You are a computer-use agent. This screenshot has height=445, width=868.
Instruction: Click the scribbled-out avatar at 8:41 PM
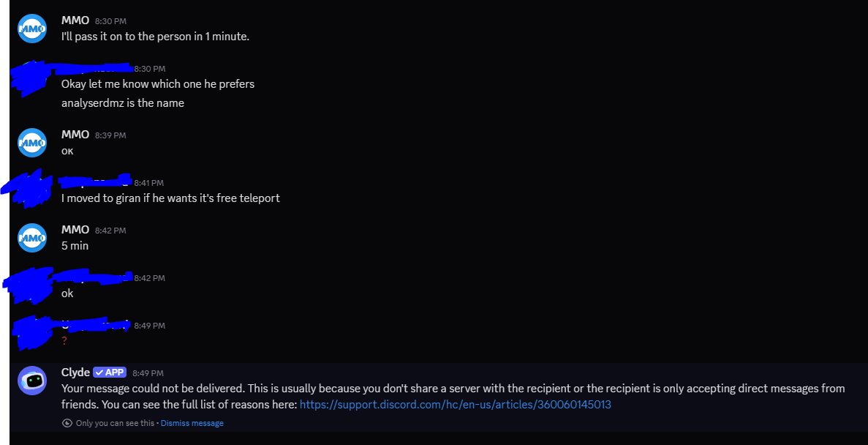[29, 189]
